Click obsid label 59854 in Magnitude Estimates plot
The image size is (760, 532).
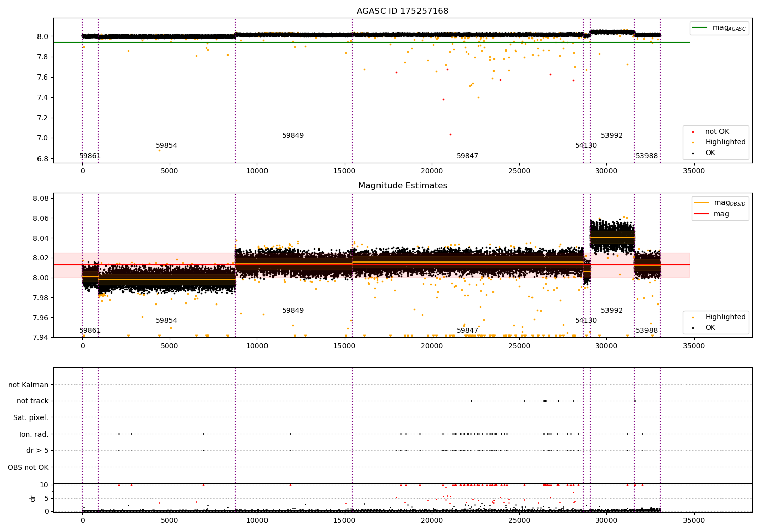pyautogui.click(x=167, y=321)
